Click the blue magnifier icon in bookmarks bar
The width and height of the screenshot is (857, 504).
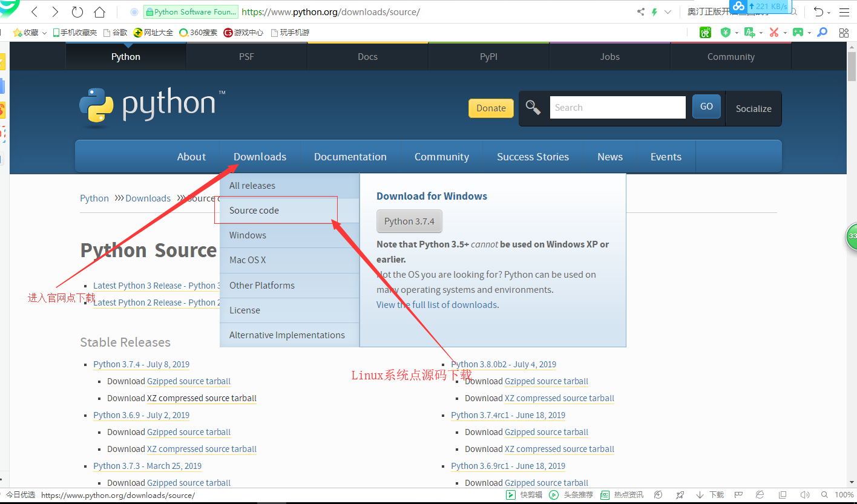(822, 32)
